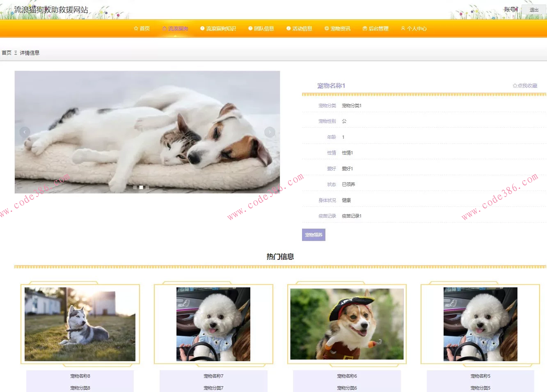
Task: Click the 宠物名称8 card title
Action: pos(80,376)
